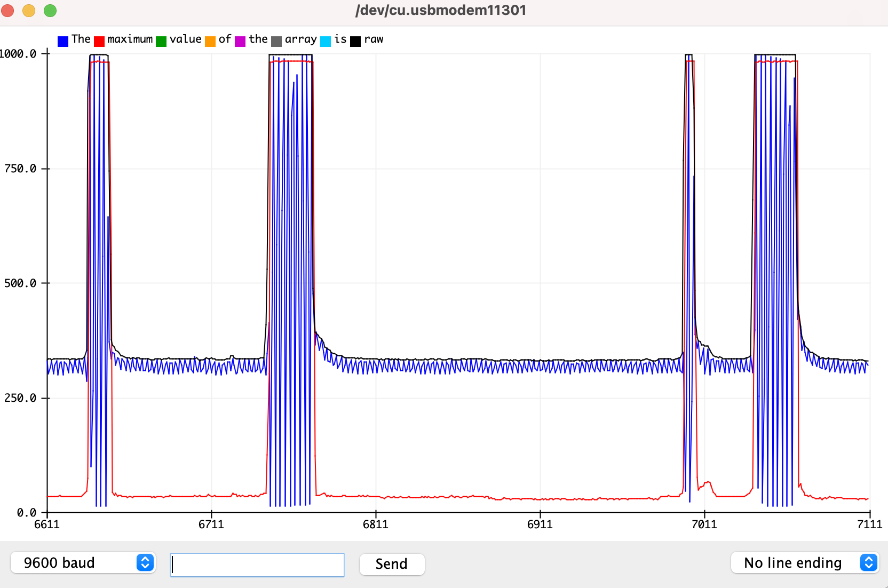Open the No line ending dropdown
The width and height of the screenshot is (888, 588).
click(804, 563)
